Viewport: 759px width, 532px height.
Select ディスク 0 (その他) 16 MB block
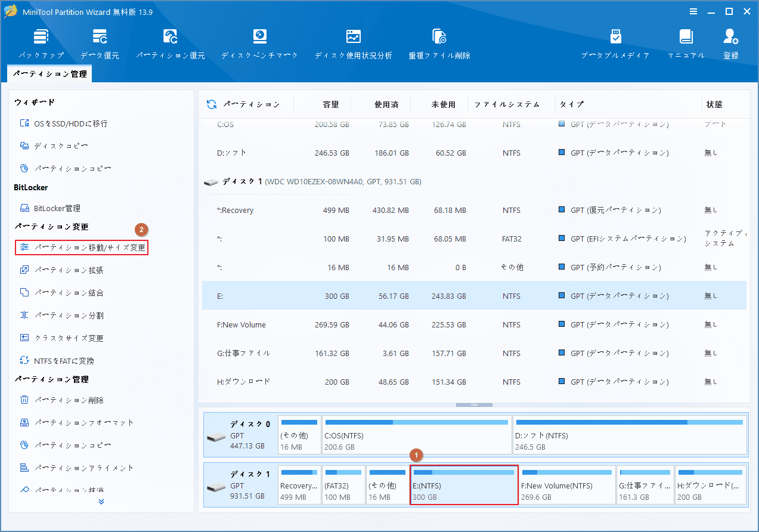pyautogui.click(x=299, y=435)
